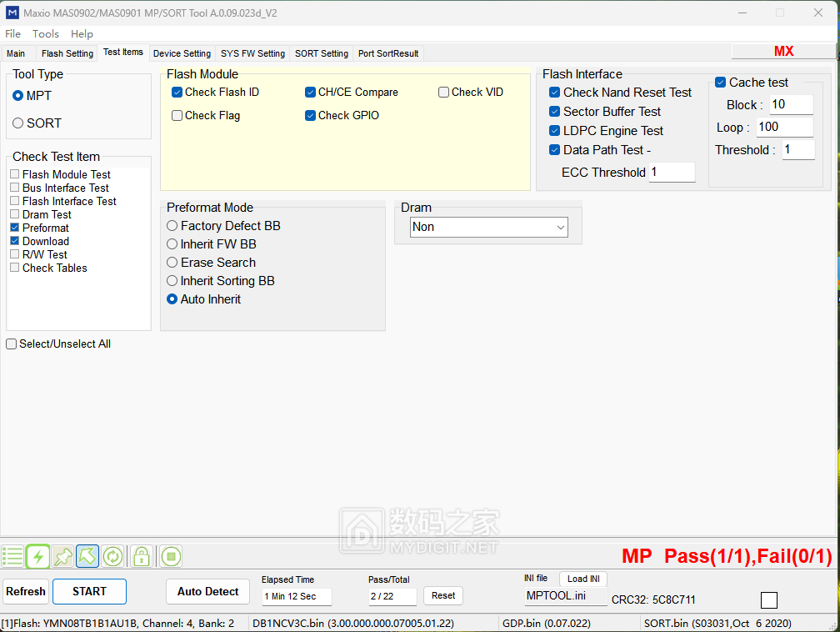840x632 pixels.
Task: Uncheck the Preformat test item
Action: pyautogui.click(x=15, y=228)
